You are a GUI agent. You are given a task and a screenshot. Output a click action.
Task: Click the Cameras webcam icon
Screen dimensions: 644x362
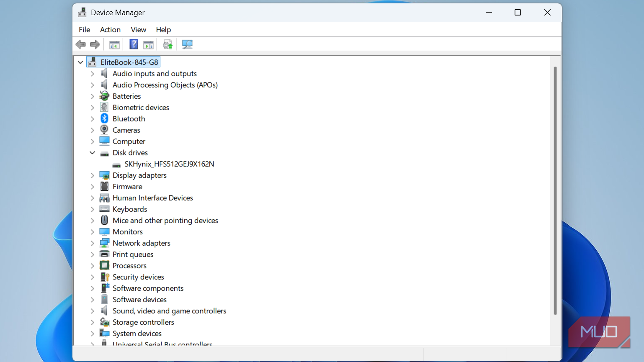point(104,130)
